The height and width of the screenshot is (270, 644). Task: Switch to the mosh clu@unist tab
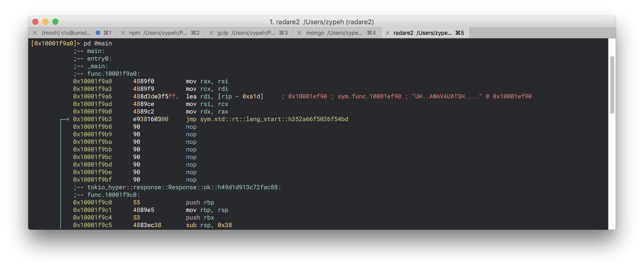66,33
